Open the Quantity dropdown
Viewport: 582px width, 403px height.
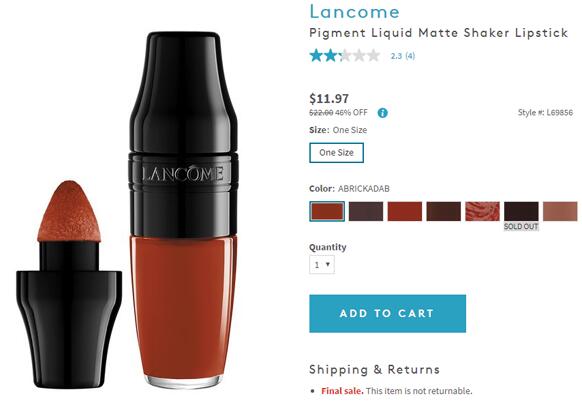tap(322, 265)
